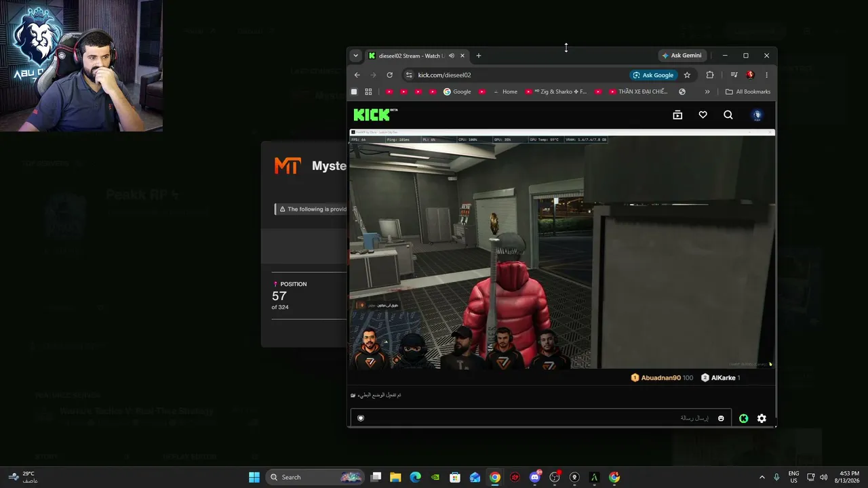Open Discord from the taskbar

pos(535,477)
